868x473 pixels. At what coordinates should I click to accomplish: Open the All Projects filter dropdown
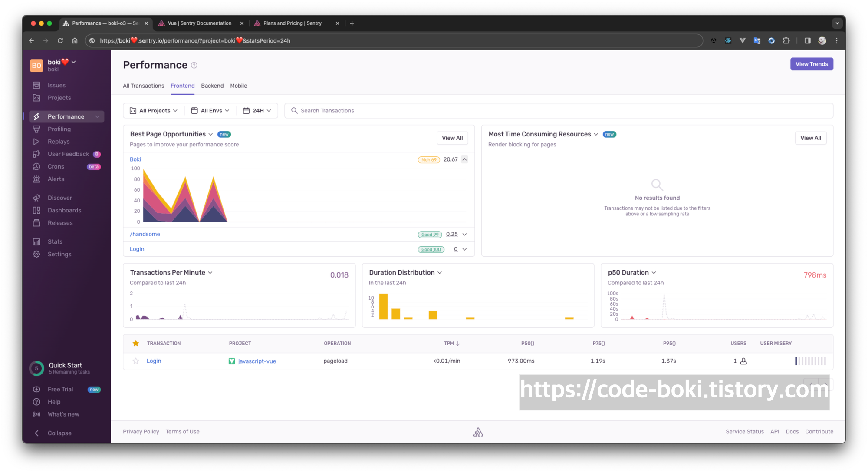click(x=154, y=111)
